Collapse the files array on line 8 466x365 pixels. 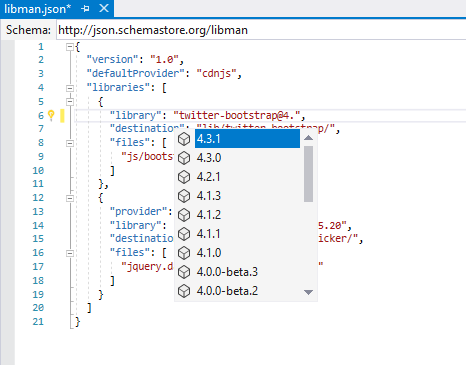[x=70, y=143]
